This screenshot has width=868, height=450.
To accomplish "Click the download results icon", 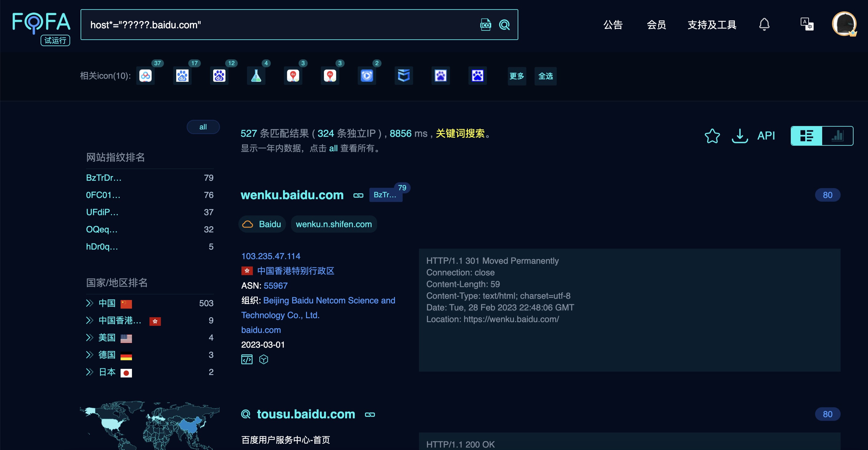I will pos(740,136).
